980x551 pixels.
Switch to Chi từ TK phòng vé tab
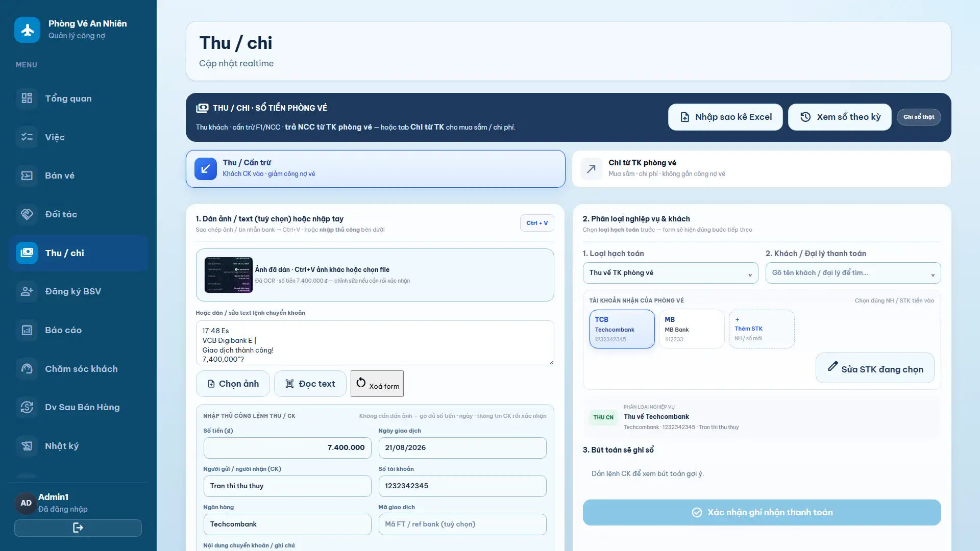click(x=762, y=169)
